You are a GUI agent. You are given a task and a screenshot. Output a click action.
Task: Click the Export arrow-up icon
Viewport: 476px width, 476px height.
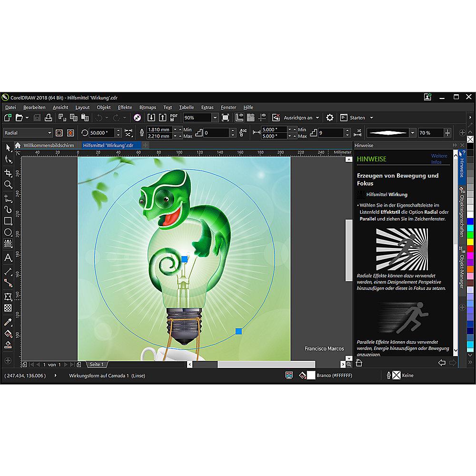(x=163, y=118)
